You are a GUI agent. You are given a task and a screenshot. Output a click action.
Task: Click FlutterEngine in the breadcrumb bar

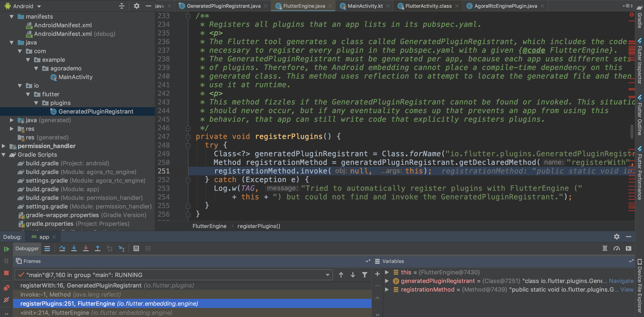(x=209, y=226)
